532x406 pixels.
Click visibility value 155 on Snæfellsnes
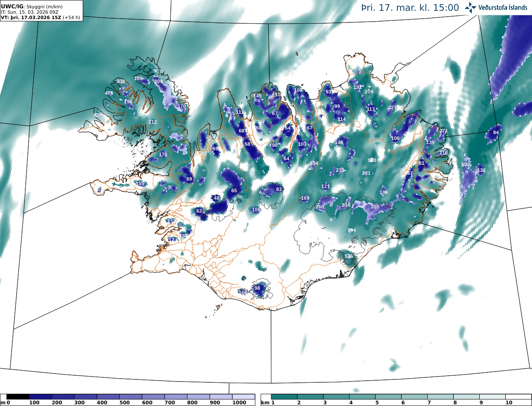point(140,183)
